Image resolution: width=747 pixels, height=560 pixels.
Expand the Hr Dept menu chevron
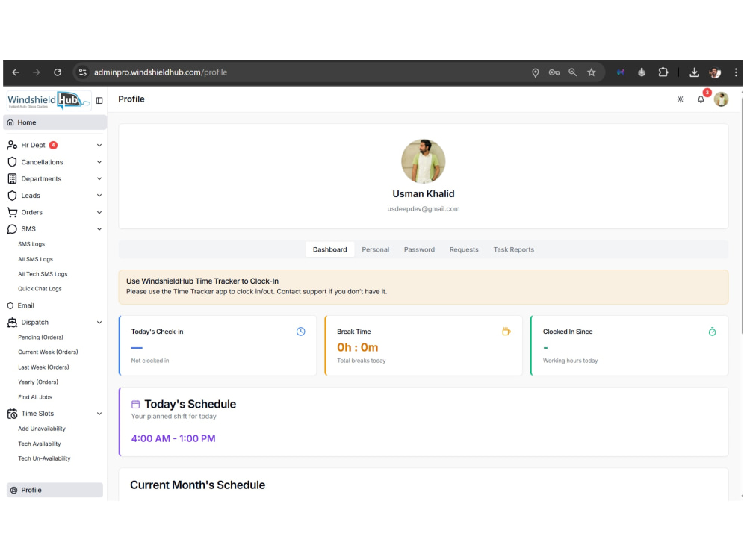99,146
